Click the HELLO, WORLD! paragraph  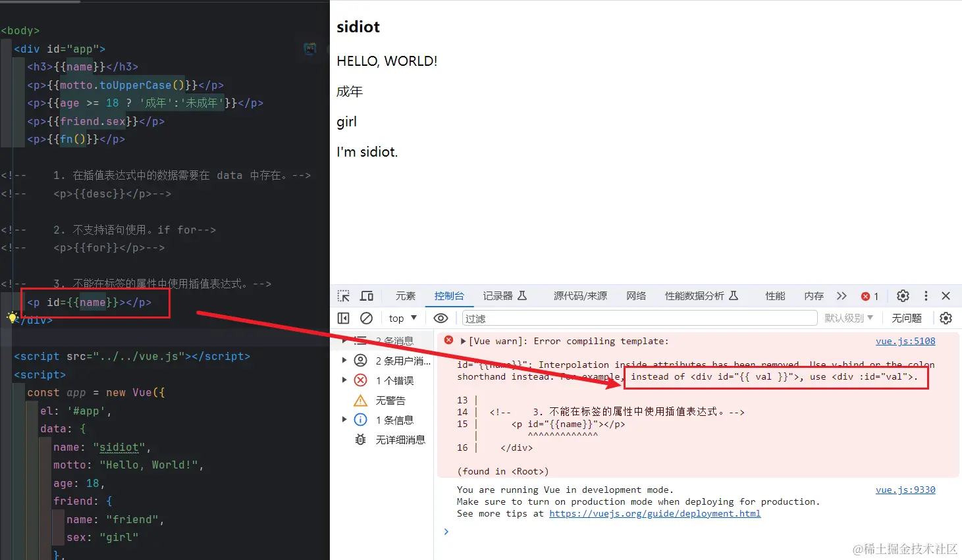coord(387,61)
